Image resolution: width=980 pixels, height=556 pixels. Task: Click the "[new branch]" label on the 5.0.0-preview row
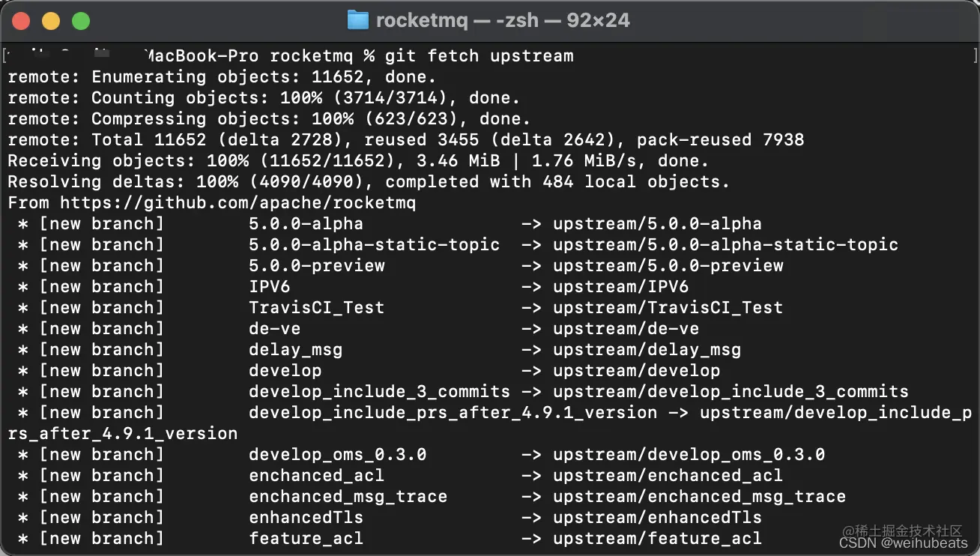101,266
